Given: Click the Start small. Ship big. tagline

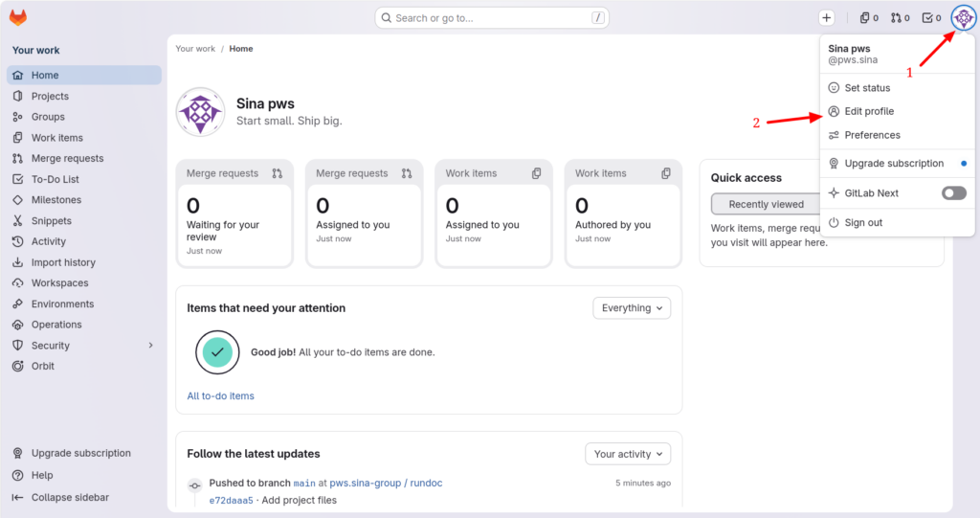Looking at the screenshot, I should [289, 121].
